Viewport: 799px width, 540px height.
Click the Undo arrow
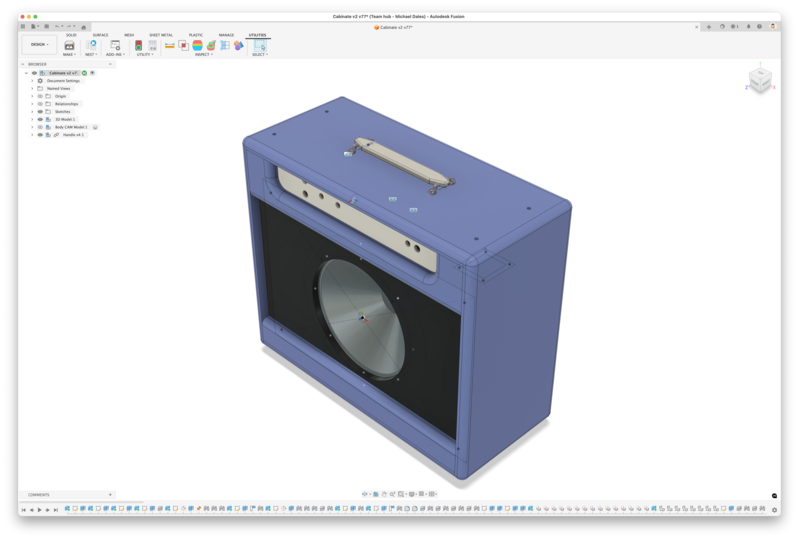pyautogui.click(x=58, y=26)
